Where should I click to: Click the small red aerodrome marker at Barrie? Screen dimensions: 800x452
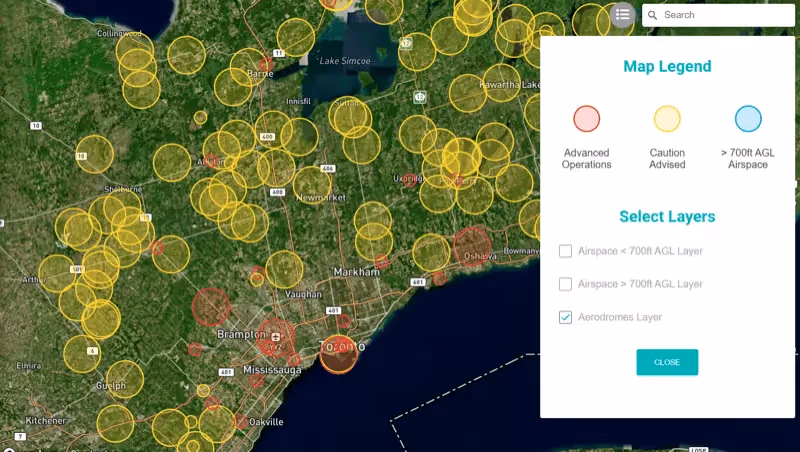tap(267, 63)
